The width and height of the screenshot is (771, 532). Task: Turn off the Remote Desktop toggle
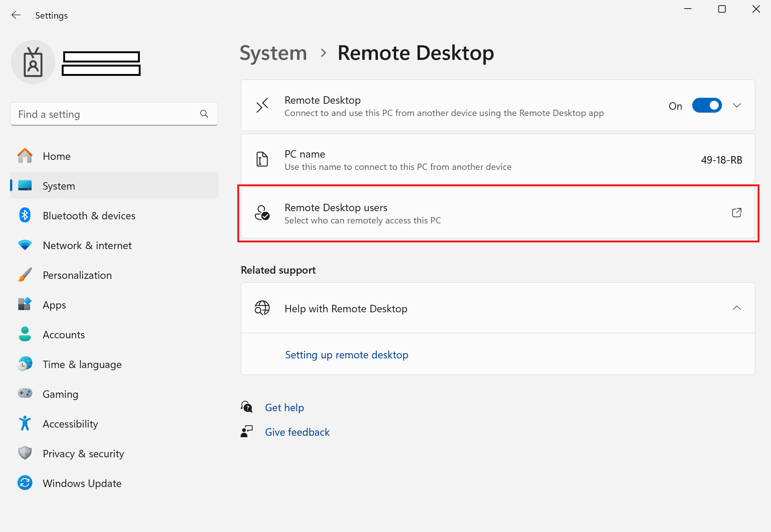[x=706, y=106]
